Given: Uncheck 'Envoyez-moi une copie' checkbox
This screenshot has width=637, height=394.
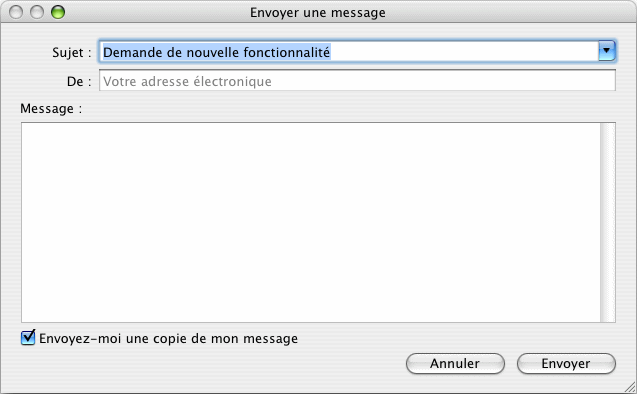Looking at the screenshot, I should point(28,338).
